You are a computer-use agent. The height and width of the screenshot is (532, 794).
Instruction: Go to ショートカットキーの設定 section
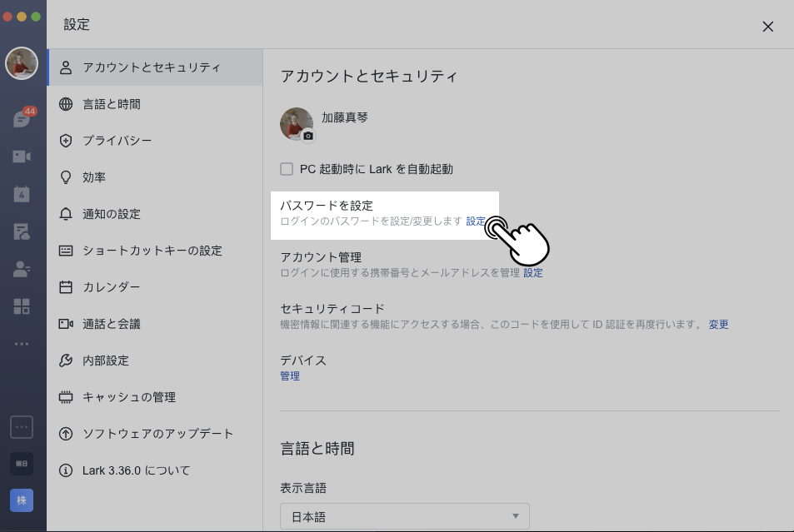[x=152, y=251]
